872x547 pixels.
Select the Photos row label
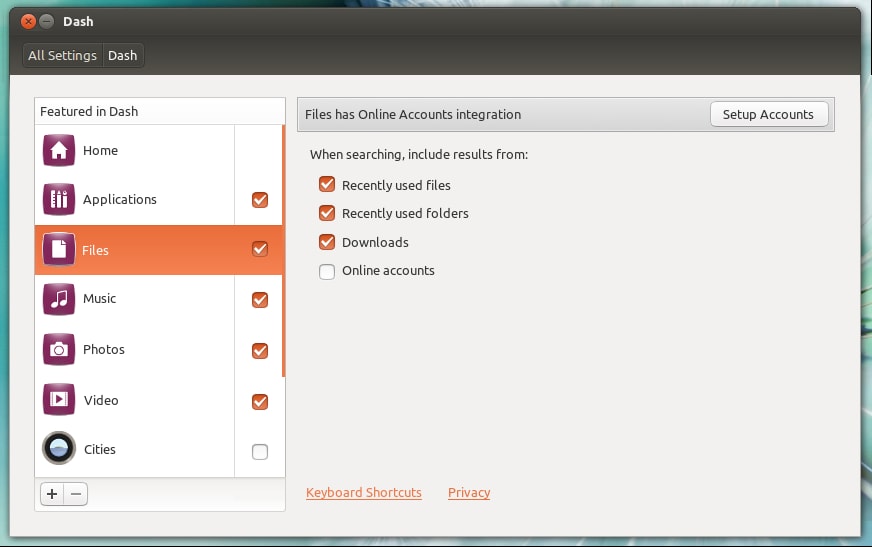pyautogui.click(x=103, y=350)
